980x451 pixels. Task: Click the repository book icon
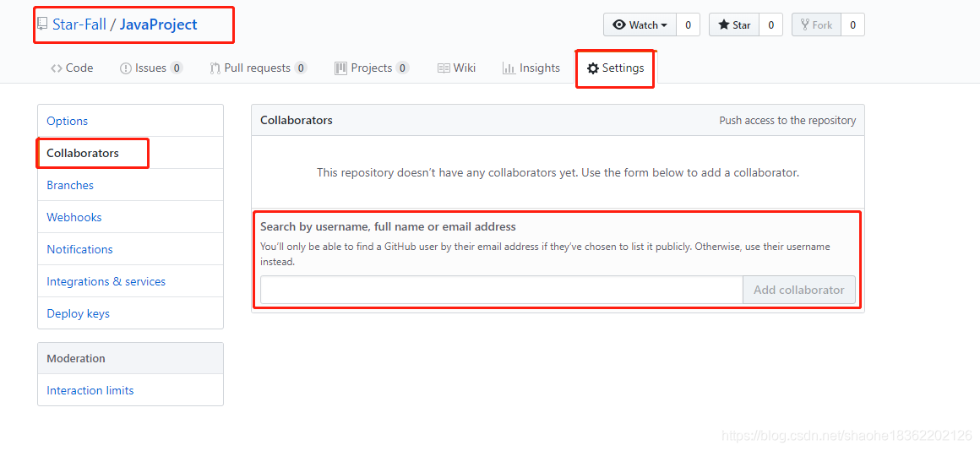click(x=42, y=24)
